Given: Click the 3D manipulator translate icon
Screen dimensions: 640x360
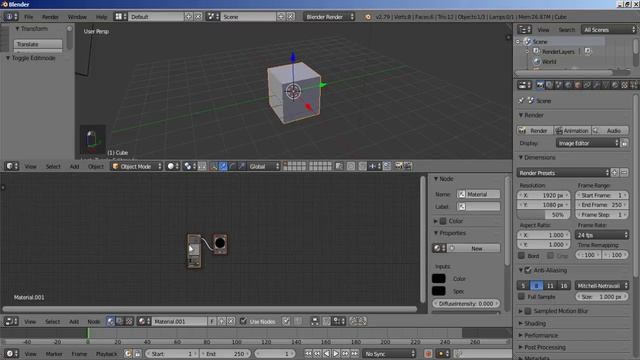Looking at the screenshot, I should coord(223,166).
